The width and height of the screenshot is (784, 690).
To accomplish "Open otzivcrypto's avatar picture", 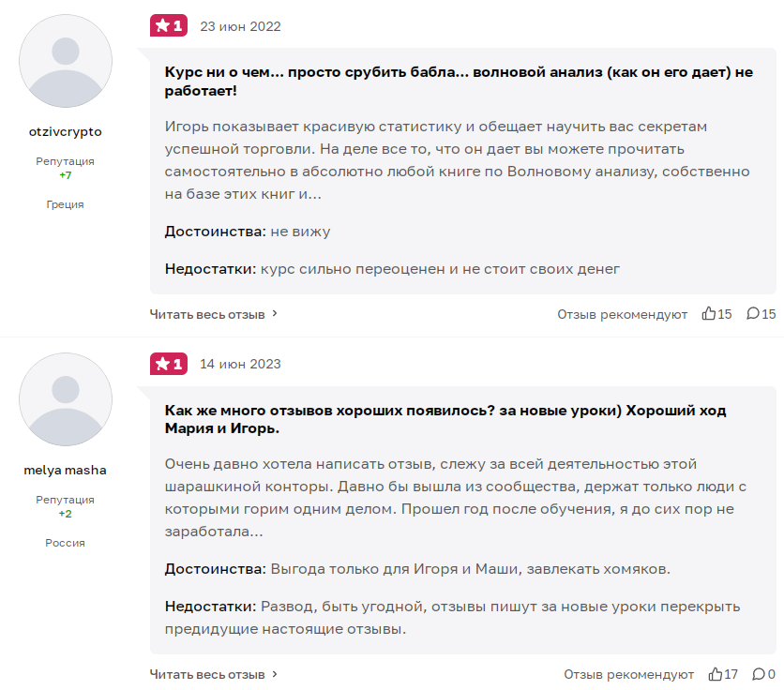I will [66, 62].
